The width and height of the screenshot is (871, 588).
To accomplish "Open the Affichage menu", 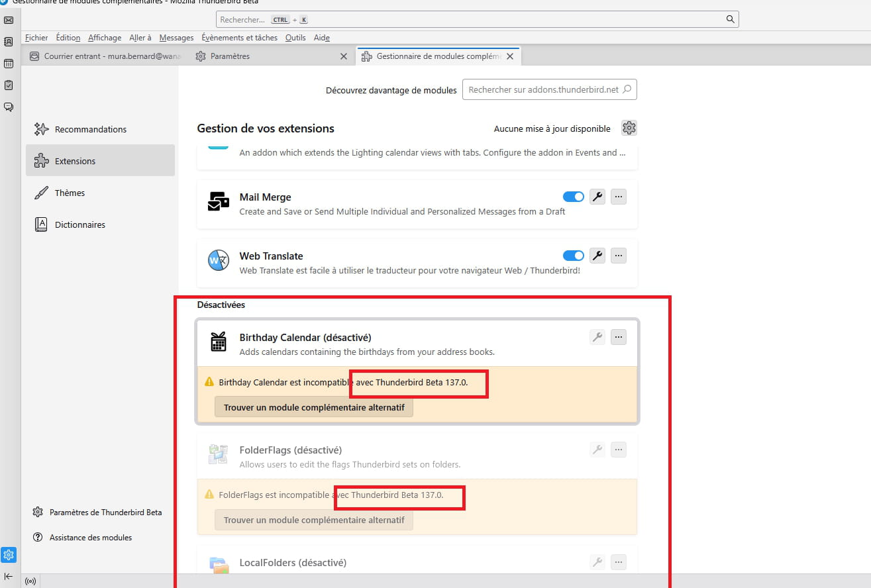I will coord(105,38).
